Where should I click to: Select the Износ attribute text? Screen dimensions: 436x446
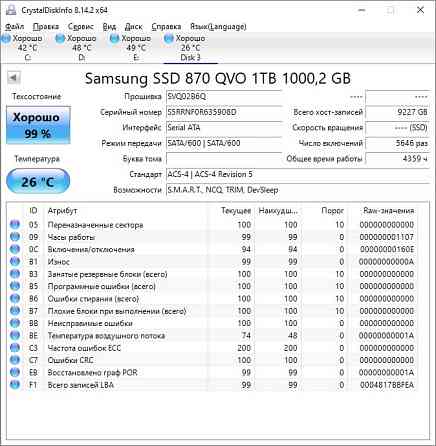pos(58,262)
